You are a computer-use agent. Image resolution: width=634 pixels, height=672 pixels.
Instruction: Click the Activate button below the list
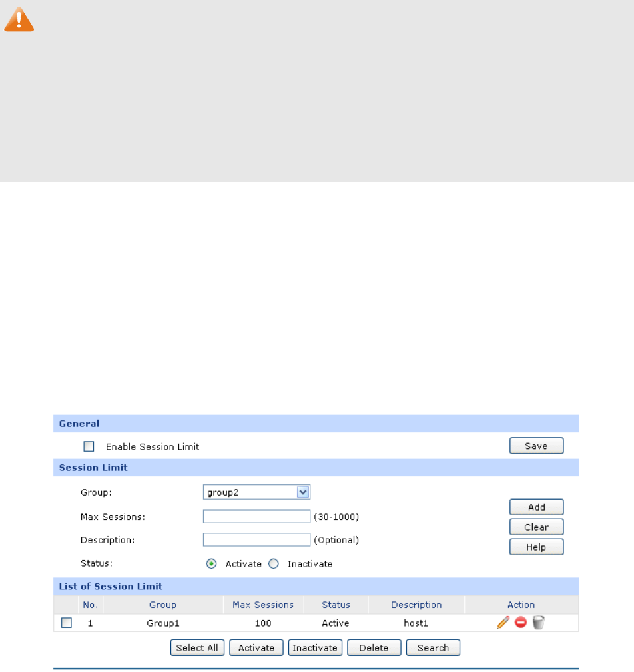[256, 647]
